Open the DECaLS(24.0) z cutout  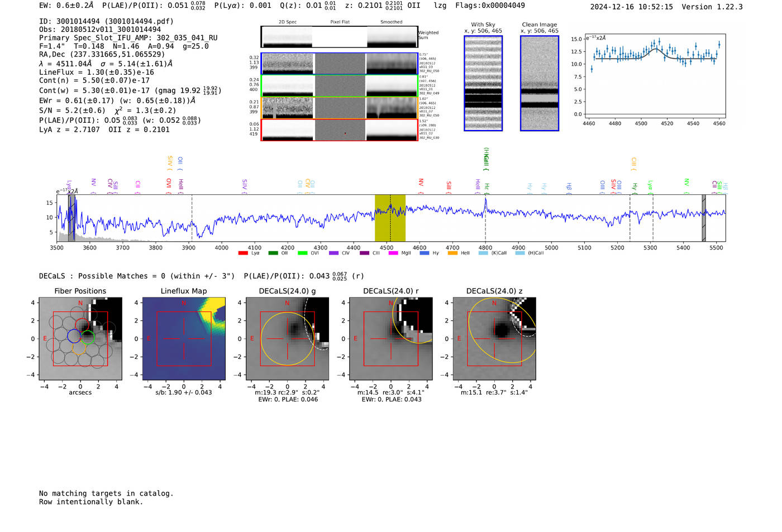pos(494,339)
